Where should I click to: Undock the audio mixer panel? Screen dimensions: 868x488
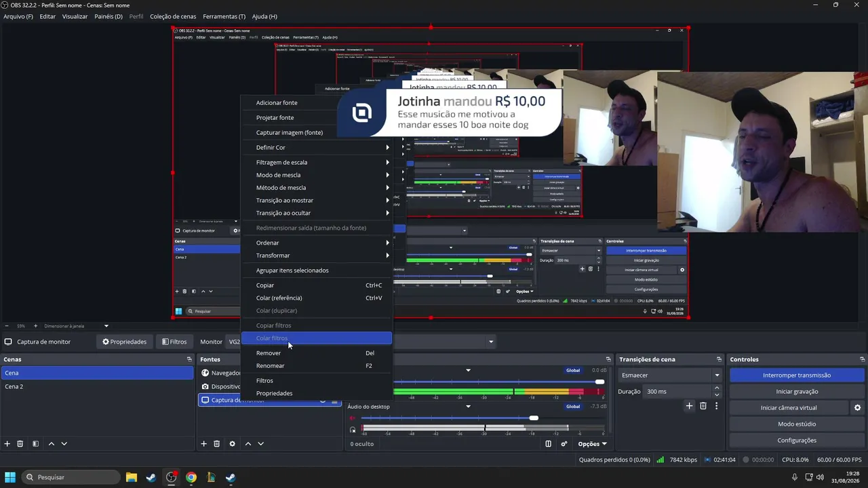pyautogui.click(x=608, y=359)
